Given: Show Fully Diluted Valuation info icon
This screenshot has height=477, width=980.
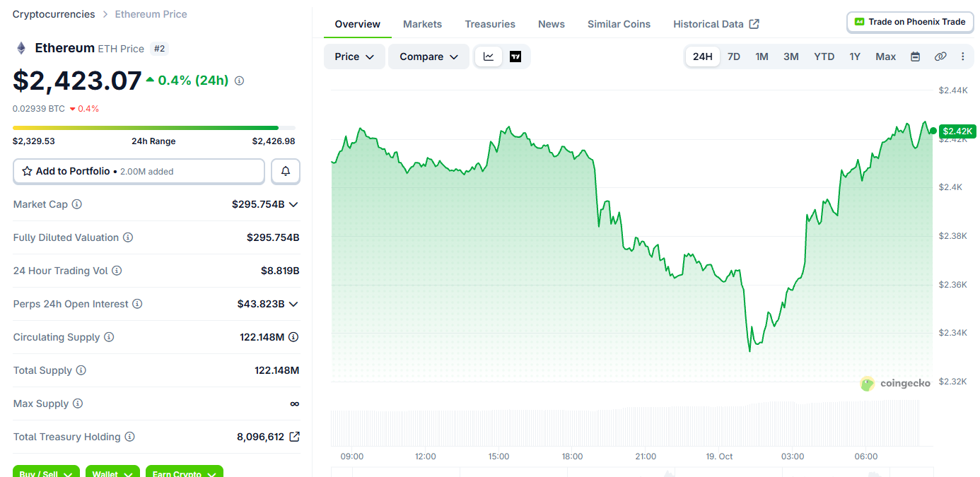Looking at the screenshot, I should pos(128,237).
